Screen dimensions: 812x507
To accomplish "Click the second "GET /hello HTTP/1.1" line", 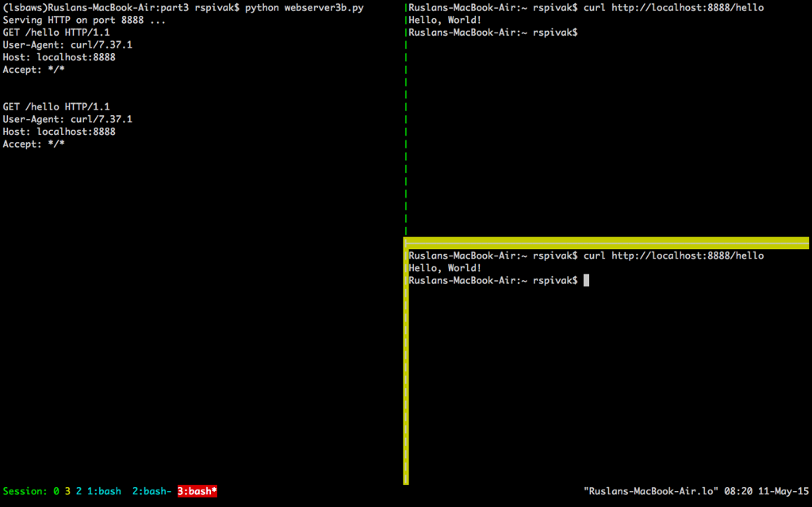I will 56,106.
